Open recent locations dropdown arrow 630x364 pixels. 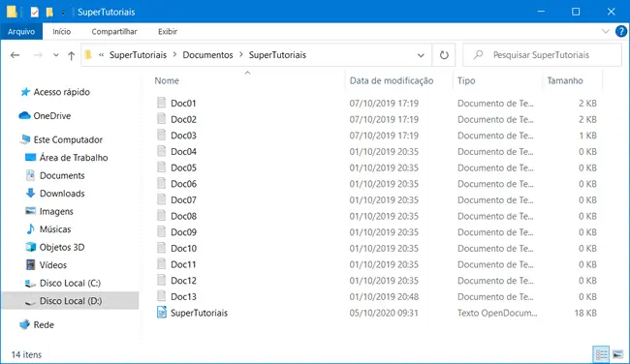tap(56, 55)
